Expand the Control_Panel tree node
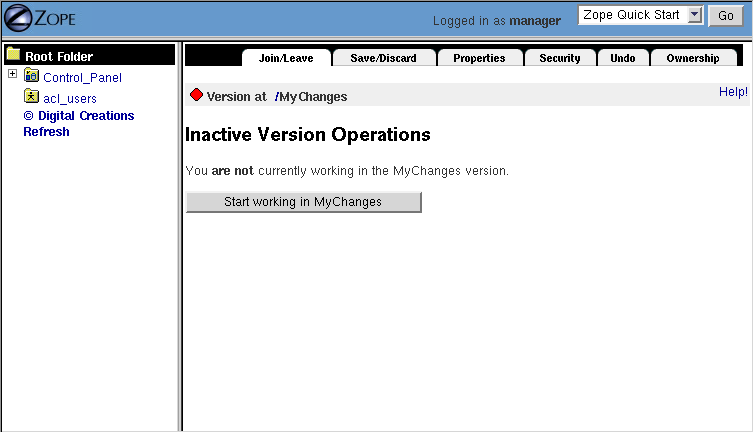Screen dimensions: 754x432 (x=12, y=75)
